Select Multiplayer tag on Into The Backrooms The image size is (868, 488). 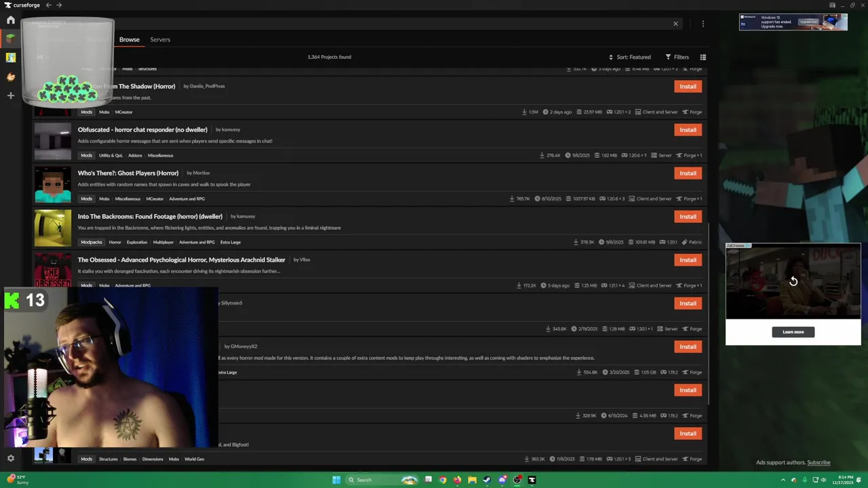[163, 242]
